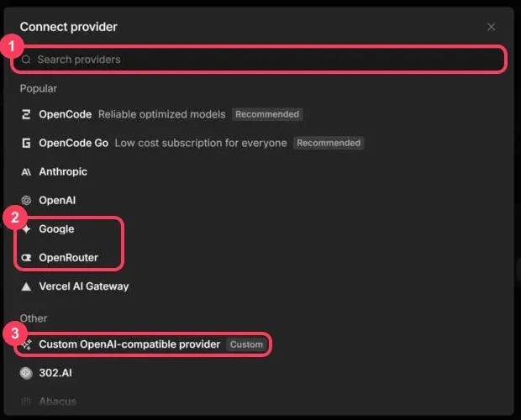The image size is (521, 420).
Task: Select the Google provider name
Action: point(56,229)
